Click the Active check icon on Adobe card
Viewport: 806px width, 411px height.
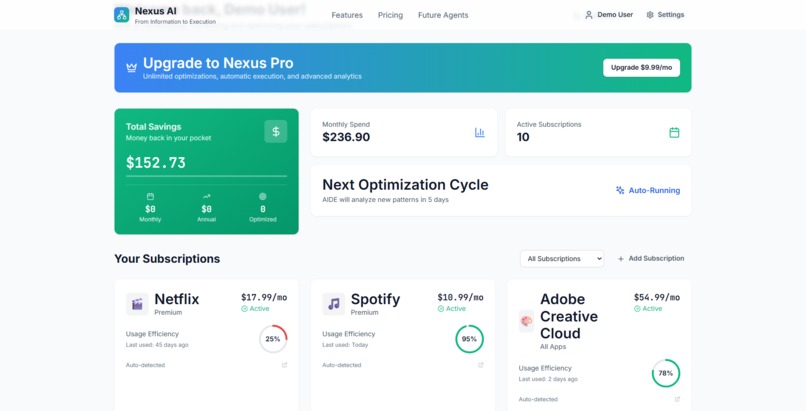point(637,309)
